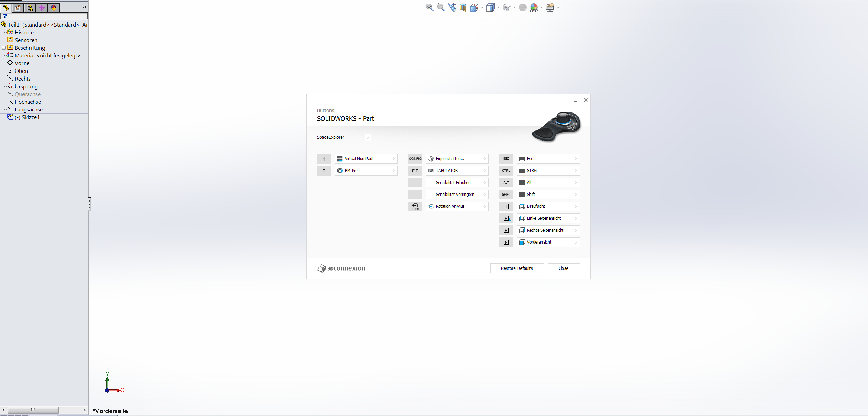
Task: Click Restore Defaults button
Action: pyautogui.click(x=517, y=268)
